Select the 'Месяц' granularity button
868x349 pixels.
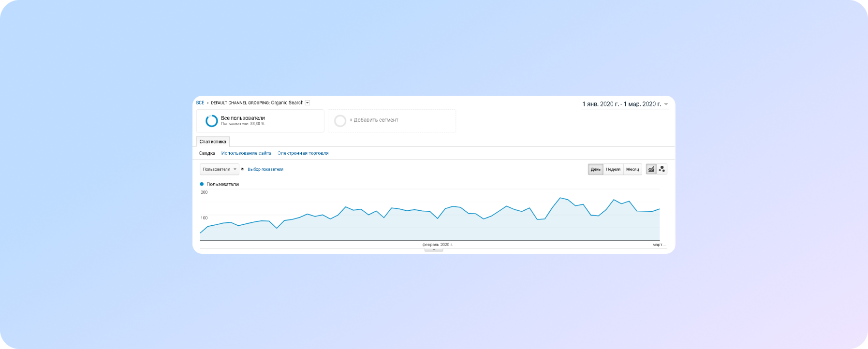[x=633, y=169]
